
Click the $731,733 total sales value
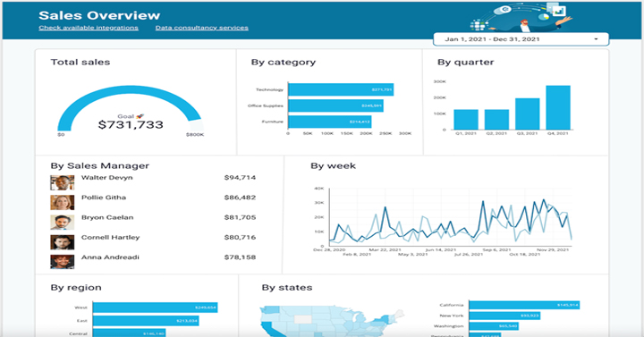click(x=131, y=125)
